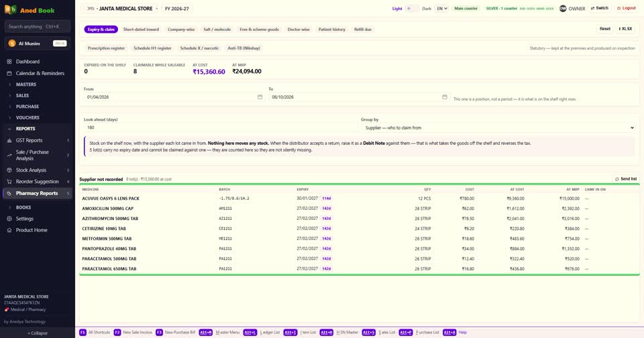Click the Al Munim avatar icon

tap(12, 43)
